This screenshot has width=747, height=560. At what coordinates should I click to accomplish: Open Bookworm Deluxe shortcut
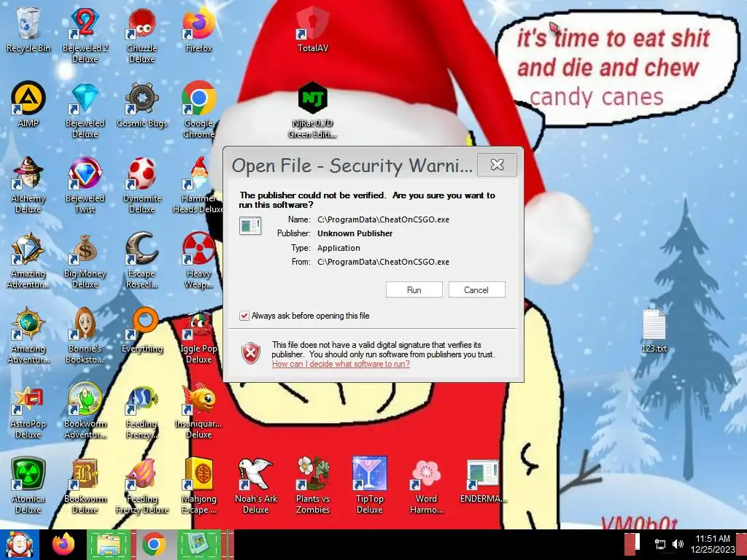[x=85, y=486]
